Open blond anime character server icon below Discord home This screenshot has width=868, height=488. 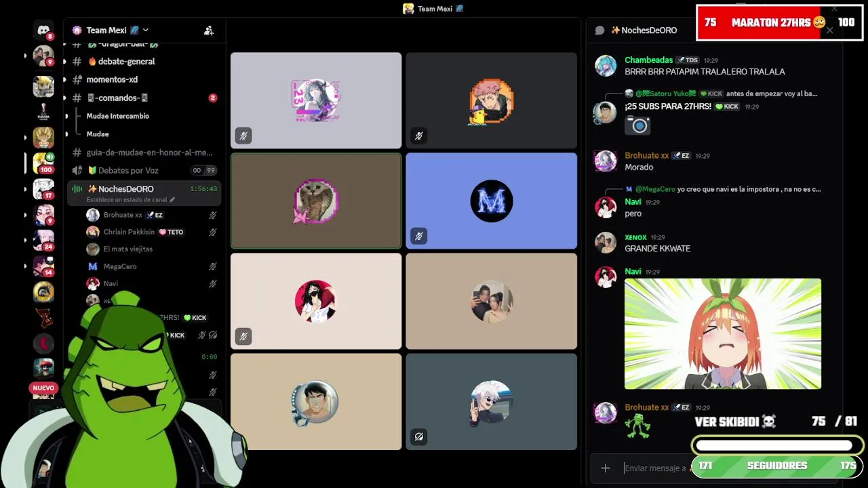pyautogui.click(x=43, y=85)
